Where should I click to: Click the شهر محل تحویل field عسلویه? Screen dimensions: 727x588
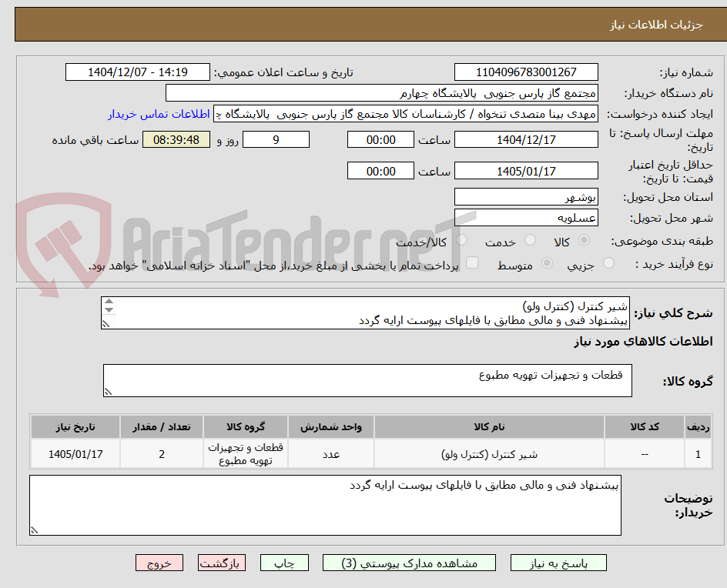coord(526,218)
